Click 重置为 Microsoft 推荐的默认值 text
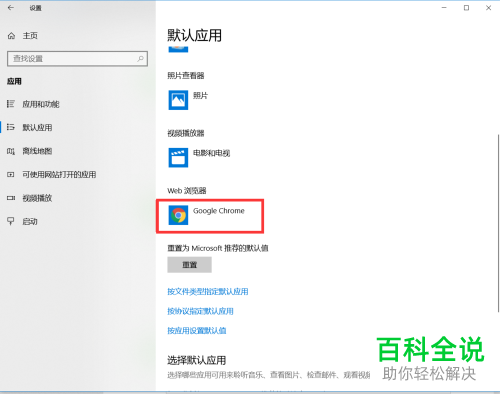This screenshot has height=394, width=500. [x=218, y=248]
